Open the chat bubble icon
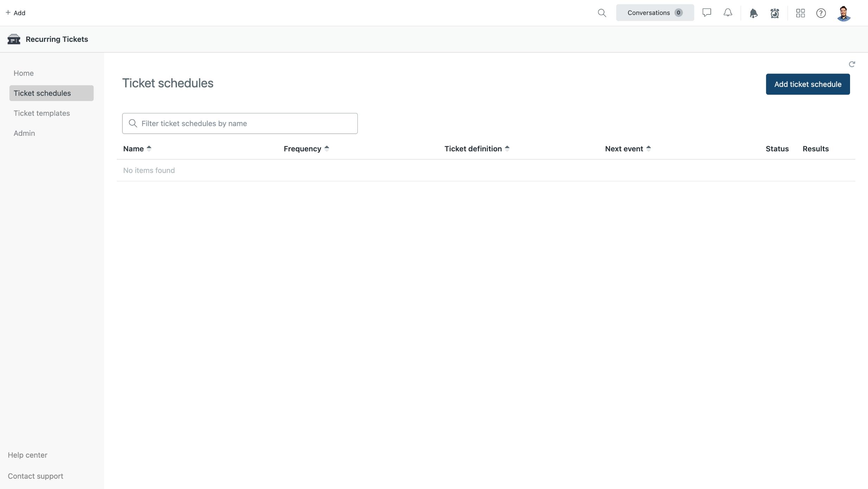 pyautogui.click(x=707, y=13)
